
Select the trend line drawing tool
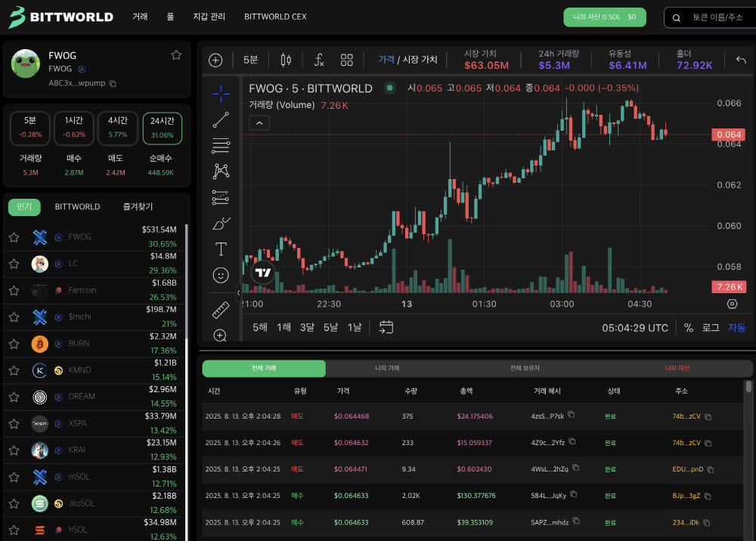[x=221, y=120]
